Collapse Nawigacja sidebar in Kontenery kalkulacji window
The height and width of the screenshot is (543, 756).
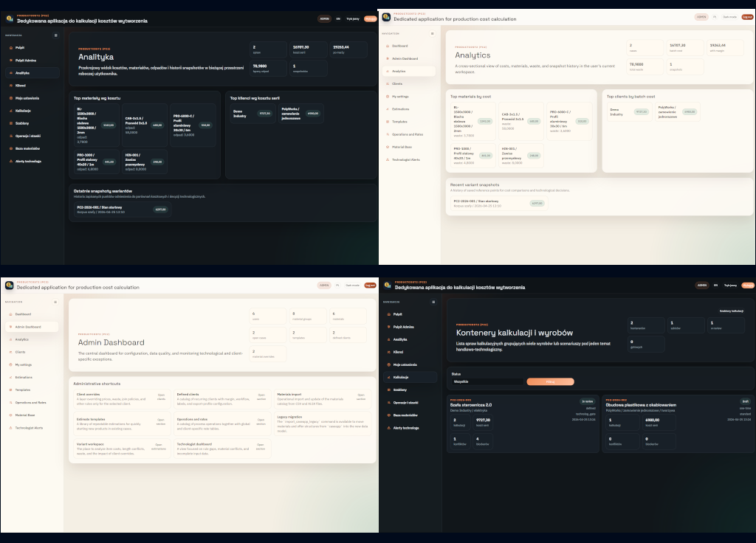click(433, 302)
